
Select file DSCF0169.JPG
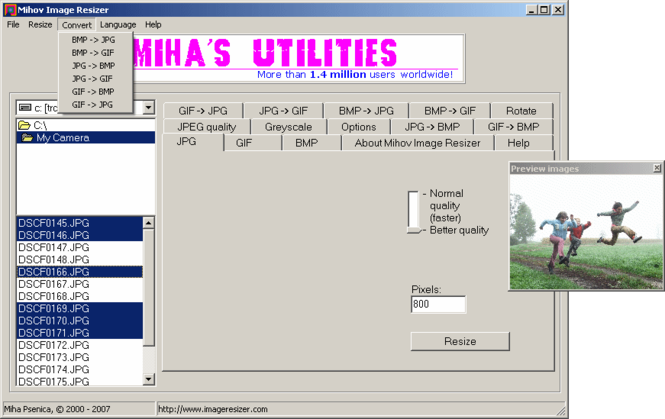coord(80,308)
